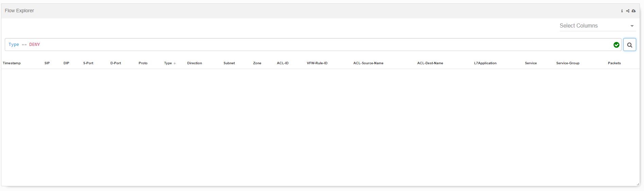Sort by the ACL-ID column header
Image resolution: width=644 pixels, height=191 pixels.
tap(283, 63)
